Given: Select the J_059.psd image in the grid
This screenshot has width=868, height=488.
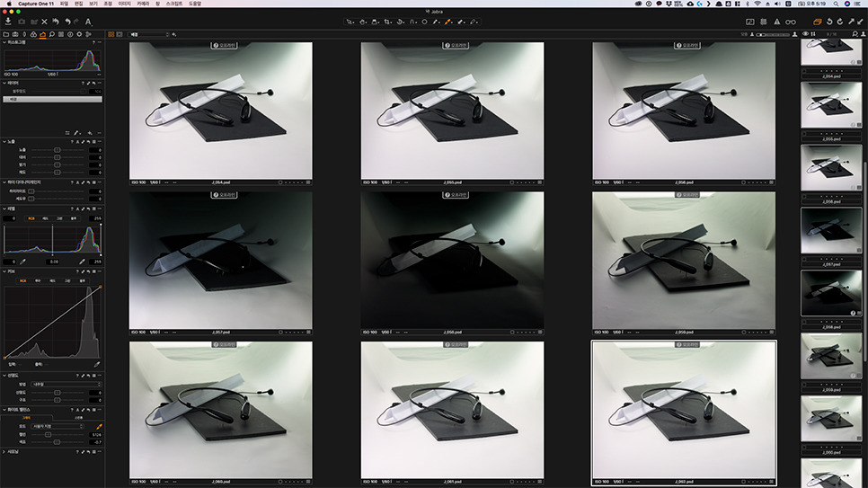Looking at the screenshot, I should click(684, 261).
